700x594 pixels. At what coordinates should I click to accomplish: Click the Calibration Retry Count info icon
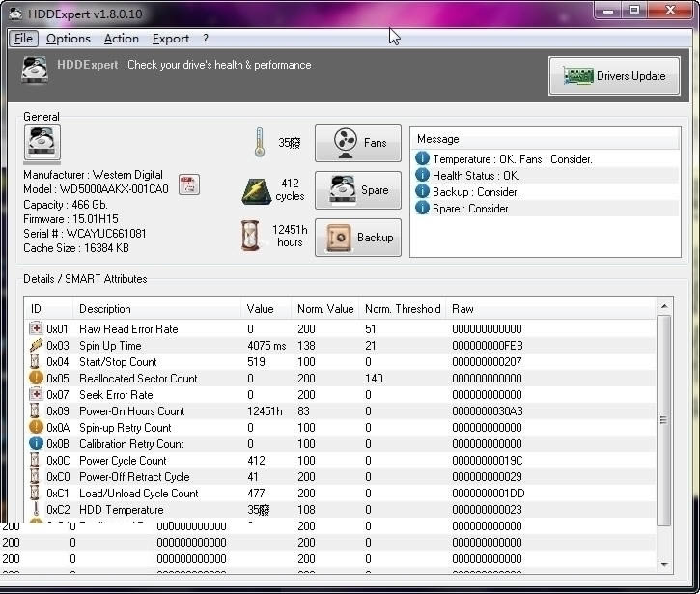click(x=37, y=444)
